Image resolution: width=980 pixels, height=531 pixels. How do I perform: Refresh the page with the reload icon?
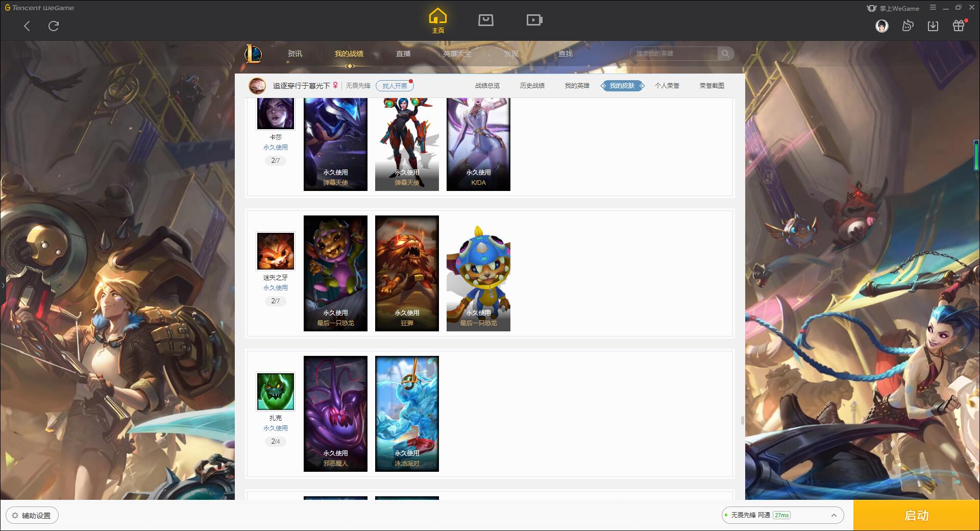[x=54, y=26]
